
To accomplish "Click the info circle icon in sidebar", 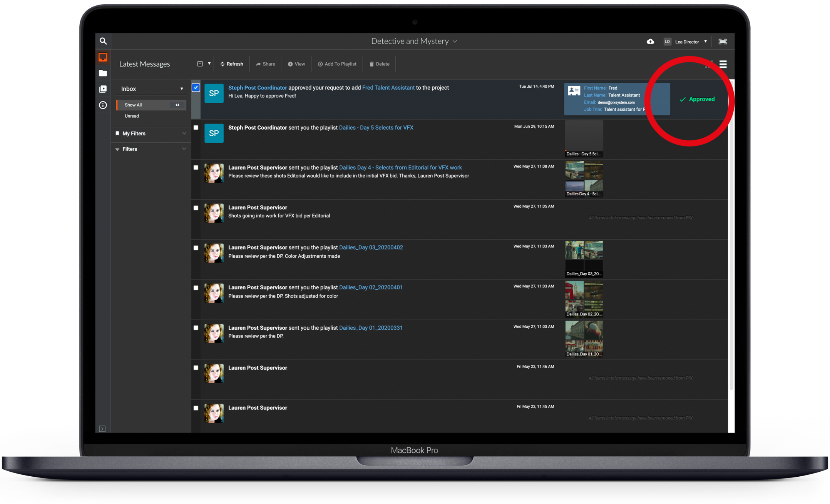I will 103,105.
